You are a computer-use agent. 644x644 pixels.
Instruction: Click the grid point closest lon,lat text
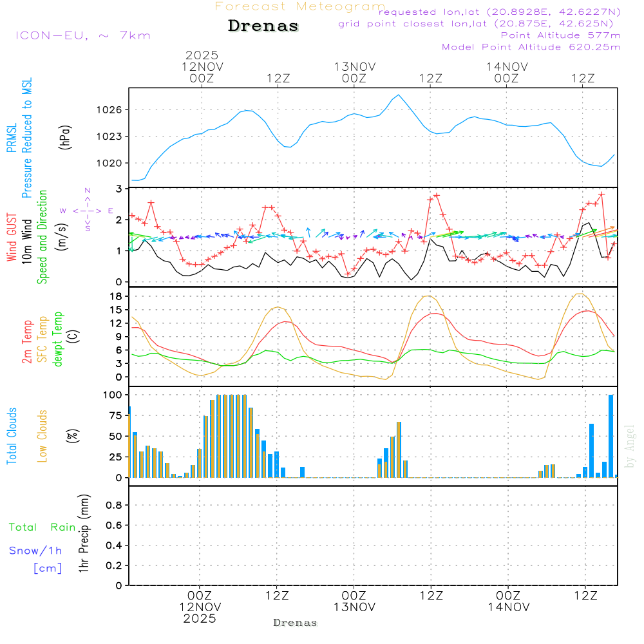coord(480,24)
